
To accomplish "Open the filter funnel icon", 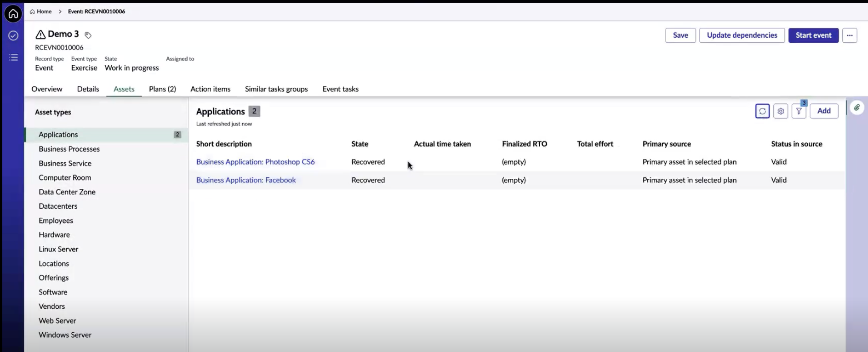I will coord(799,111).
